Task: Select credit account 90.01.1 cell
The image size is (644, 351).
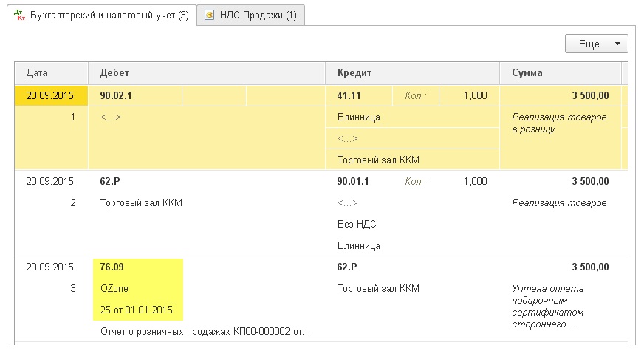Action: pos(353,181)
